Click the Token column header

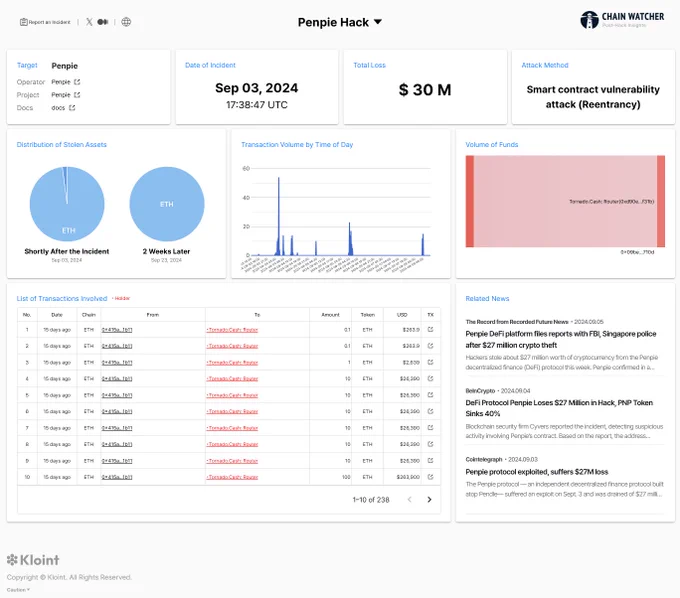pyautogui.click(x=367, y=315)
